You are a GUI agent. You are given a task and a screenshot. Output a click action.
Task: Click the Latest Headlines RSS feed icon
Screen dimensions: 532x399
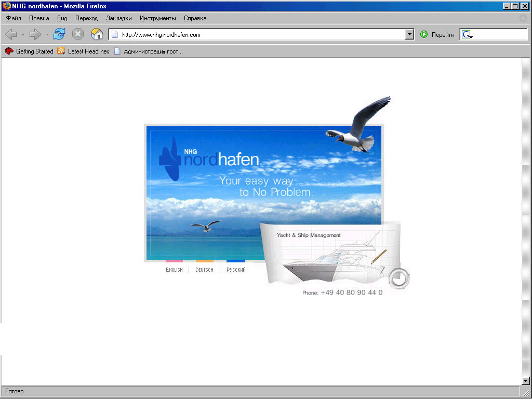[x=61, y=51]
